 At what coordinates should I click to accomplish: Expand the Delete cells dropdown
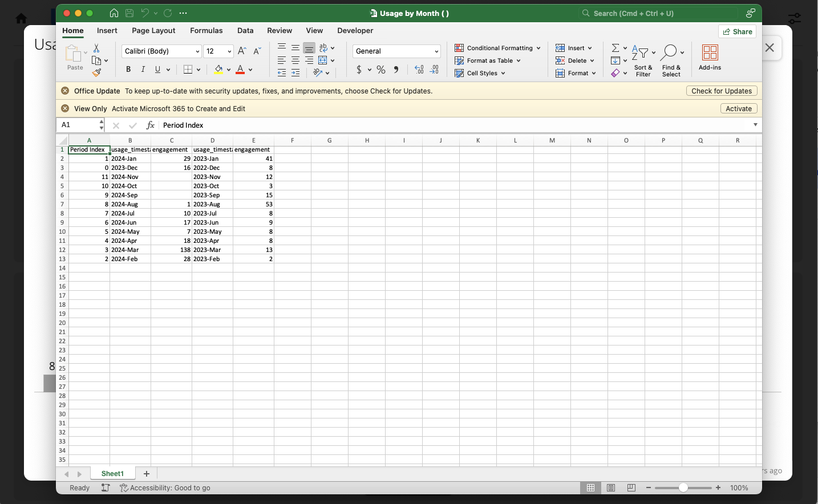pos(592,60)
